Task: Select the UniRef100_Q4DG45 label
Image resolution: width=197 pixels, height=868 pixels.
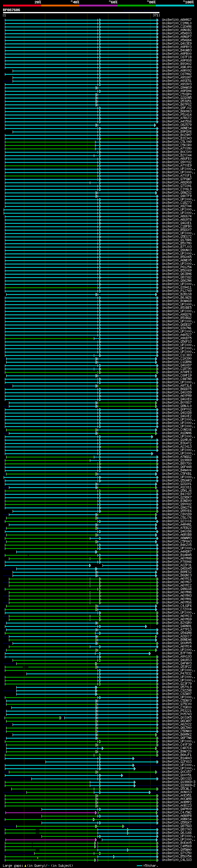Action: pyautogui.click(x=176, y=568)
